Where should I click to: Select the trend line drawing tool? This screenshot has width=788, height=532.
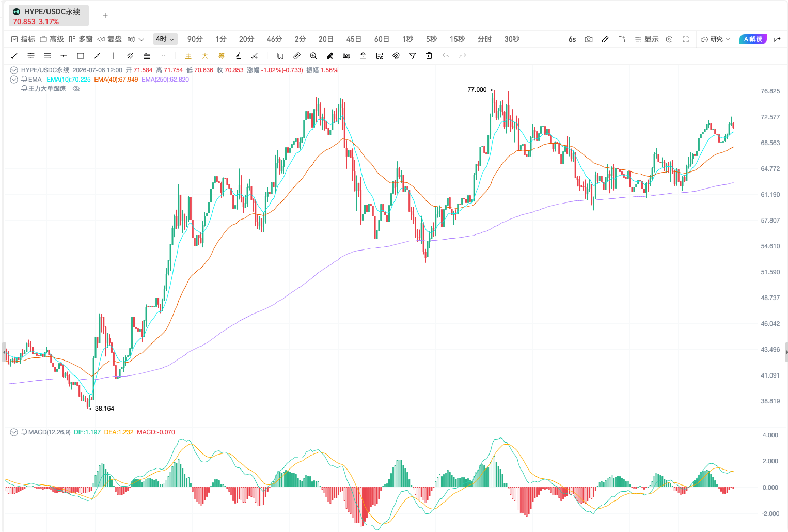[x=14, y=56]
